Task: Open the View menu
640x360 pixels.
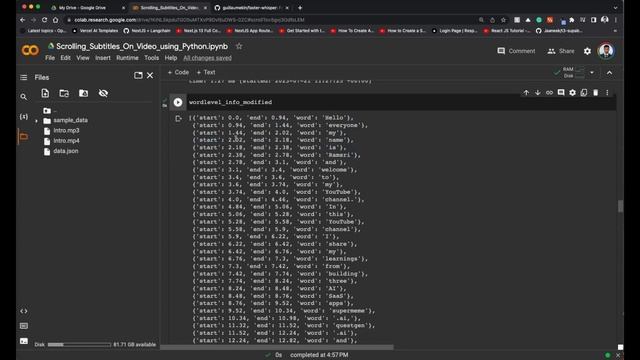Action: [x=83, y=58]
